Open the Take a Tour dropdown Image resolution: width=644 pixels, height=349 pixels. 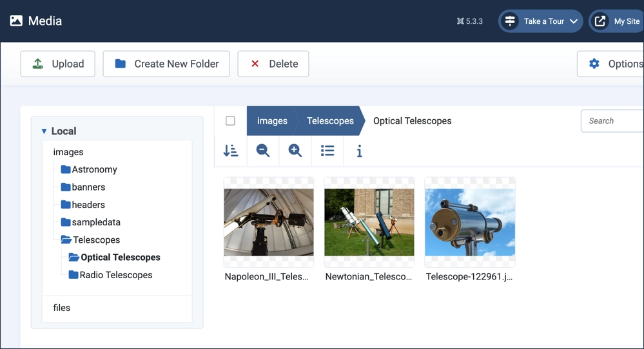coord(540,21)
